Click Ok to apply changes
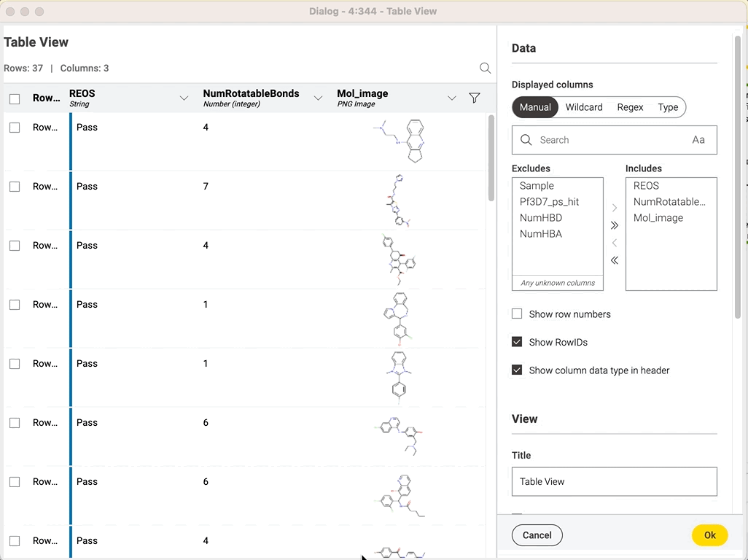Screen dimensions: 748x560 coord(709,534)
